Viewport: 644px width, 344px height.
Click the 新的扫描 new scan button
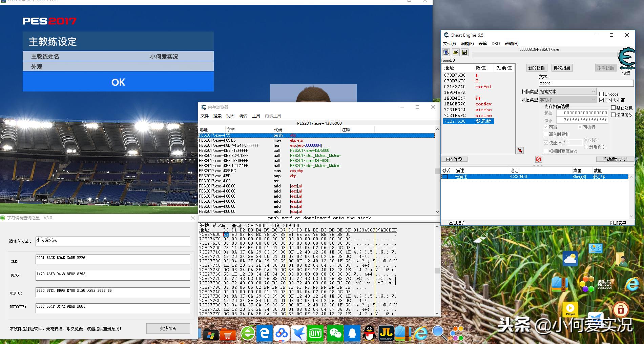tap(537, 68)
